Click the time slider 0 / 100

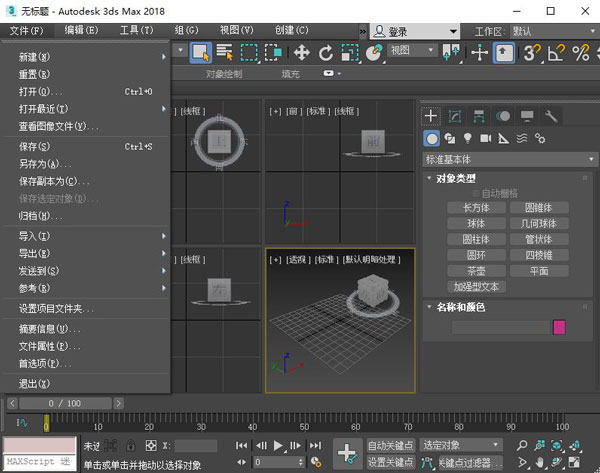click(65, 403)
